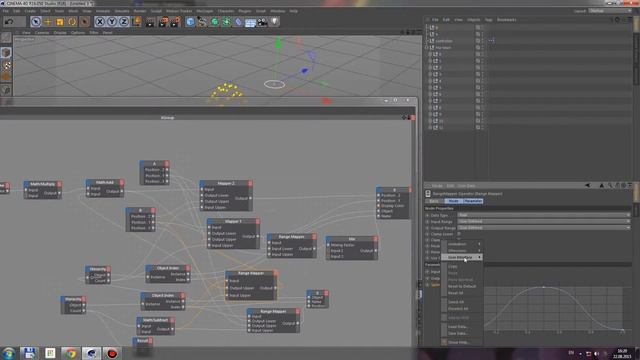Open the Input Range dropdown
This screenshot has width=640, height=360.
click(x=543, y=221)
